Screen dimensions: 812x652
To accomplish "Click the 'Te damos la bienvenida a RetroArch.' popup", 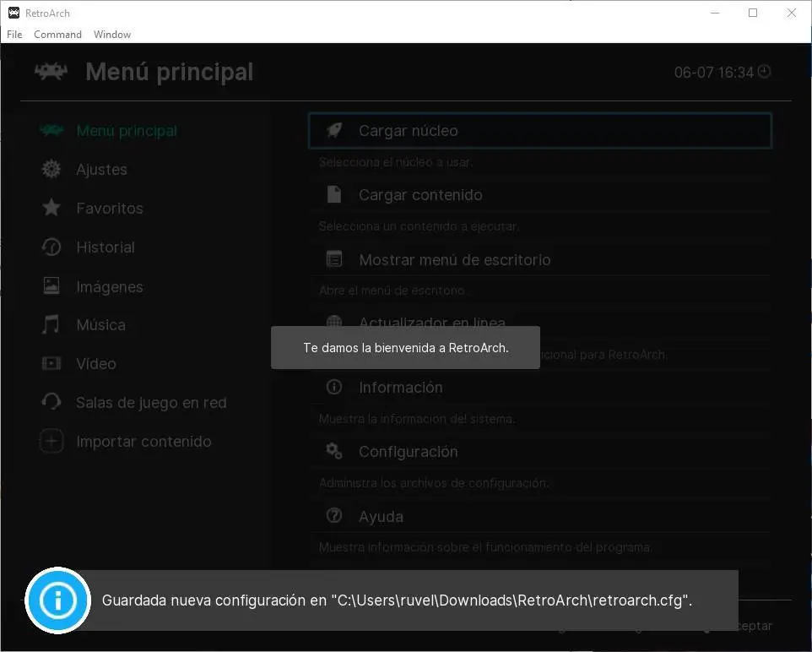I will pyautogui.click(x=405, y=348).
